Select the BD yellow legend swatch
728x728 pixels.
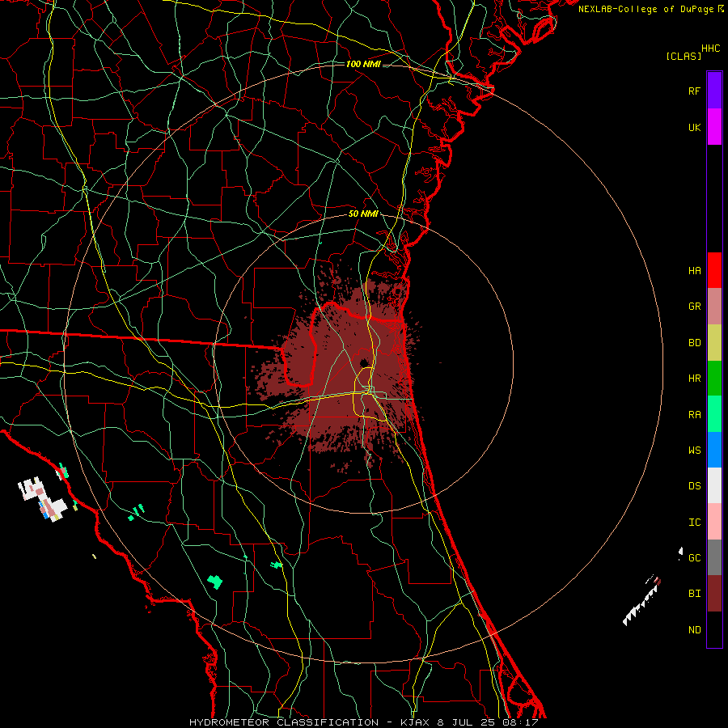click(714, 343)
